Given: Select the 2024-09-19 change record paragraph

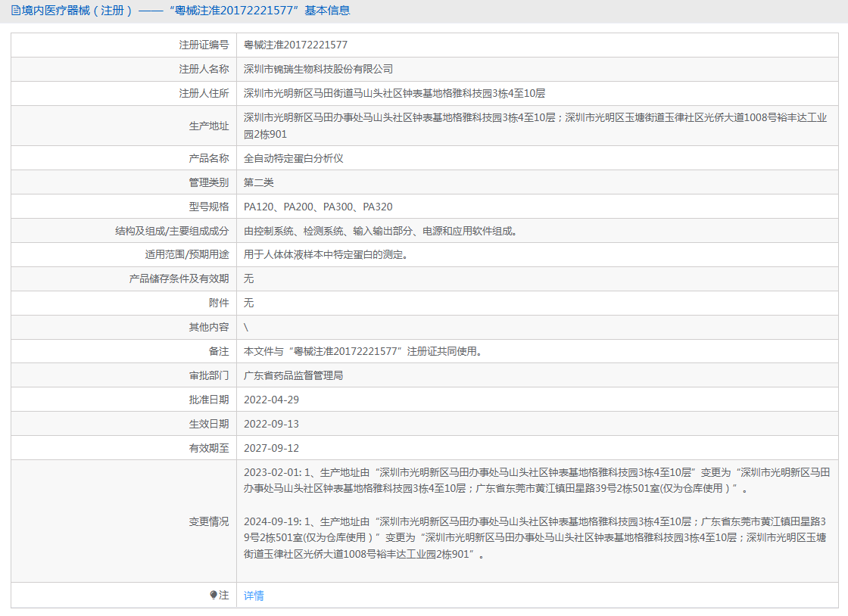Looking at the screenshot, I should [535, 537].
